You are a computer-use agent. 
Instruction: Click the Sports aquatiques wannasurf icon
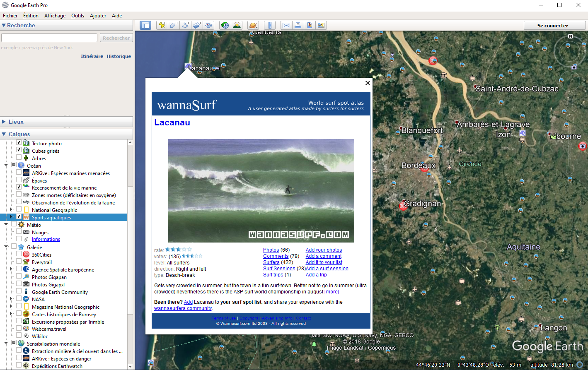26,217
